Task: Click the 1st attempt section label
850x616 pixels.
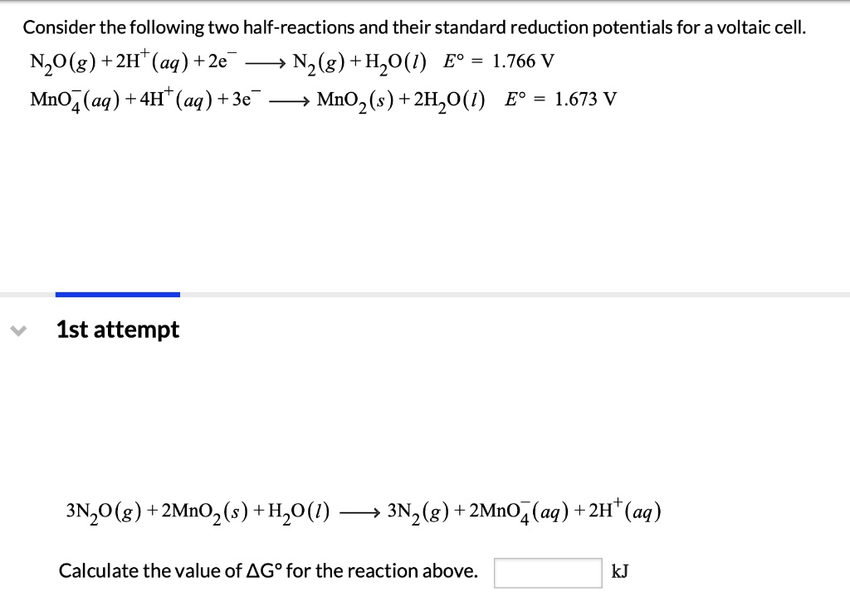Action: coord(117,330)
